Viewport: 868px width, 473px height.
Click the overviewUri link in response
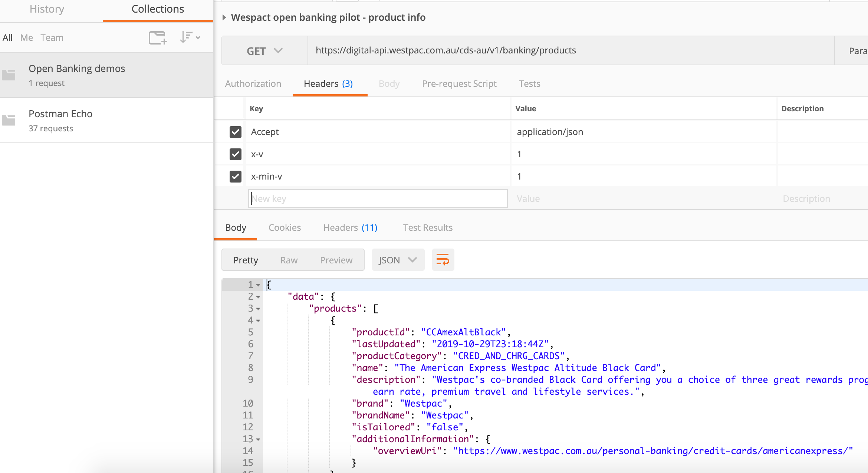click(x=653, y=451)
